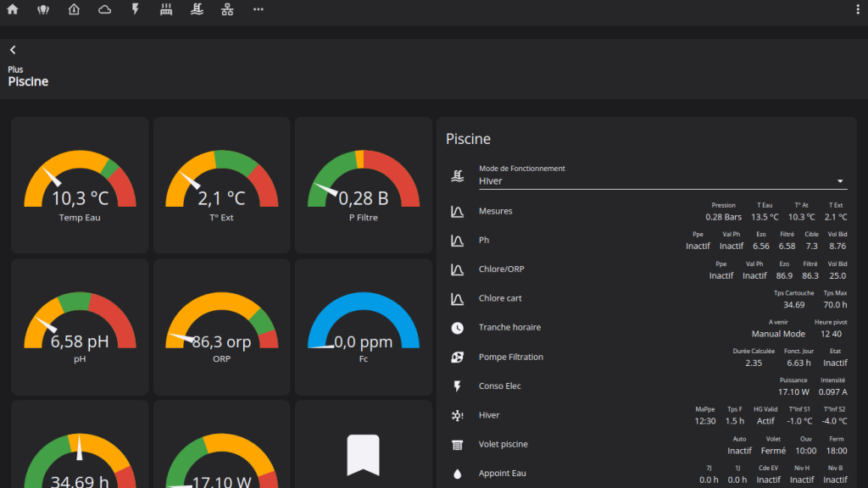Click the Puissance value 17.10 W
The width and height of the screenshot is (868, 488).
point(793,391)
